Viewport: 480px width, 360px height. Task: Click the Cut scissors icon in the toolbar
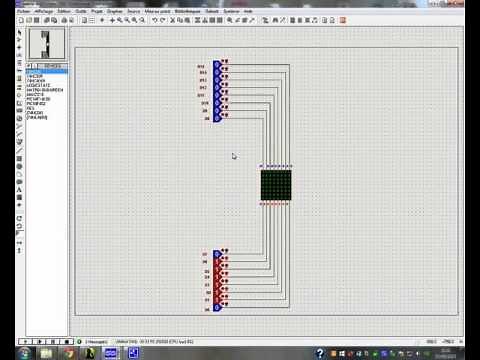tap(173, 20)
